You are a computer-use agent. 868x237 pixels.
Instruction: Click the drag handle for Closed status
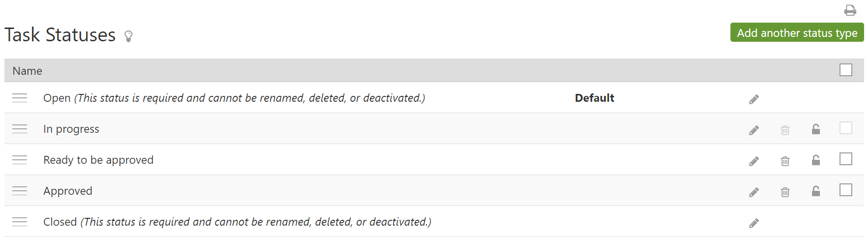pyautogui.click(x=20, y=222)
